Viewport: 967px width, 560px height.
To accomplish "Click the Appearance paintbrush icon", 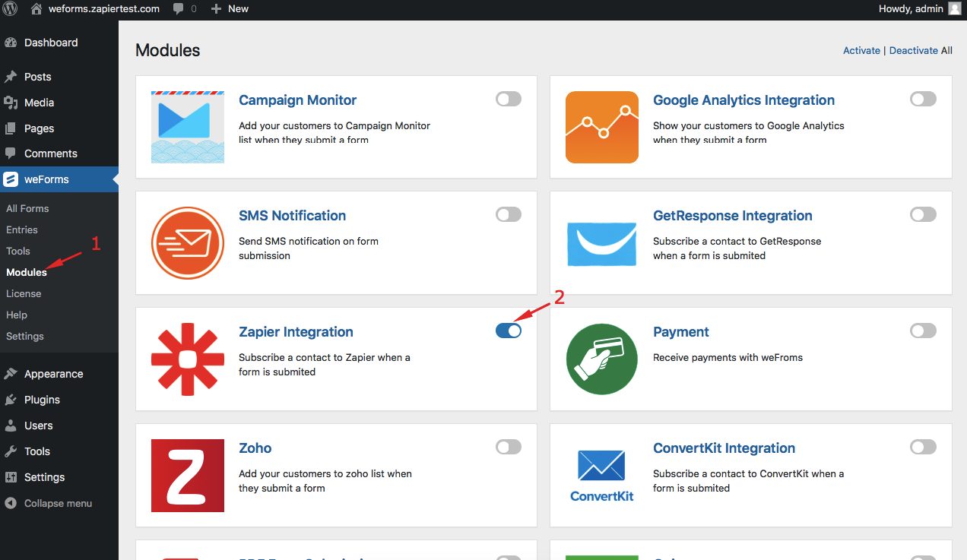I will pyautogui.click(x=11, y=374).
